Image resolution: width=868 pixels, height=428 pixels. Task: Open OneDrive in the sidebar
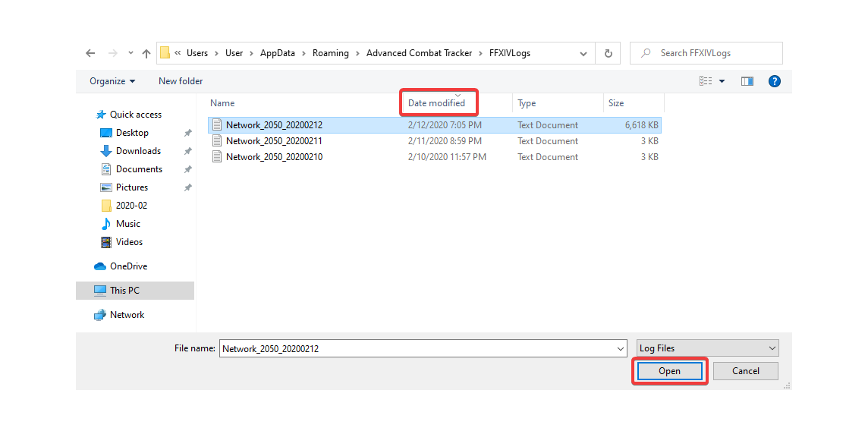(x=121, y=266)
